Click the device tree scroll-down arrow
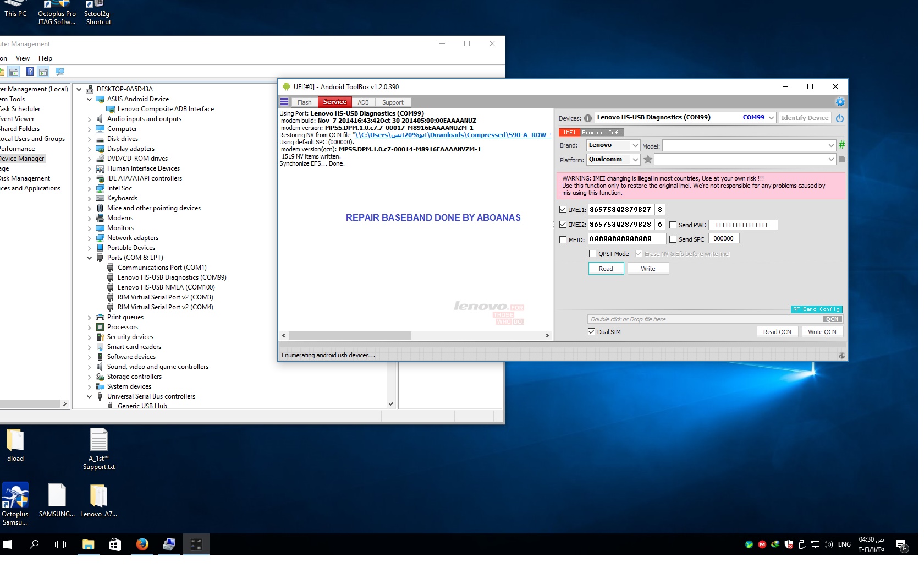This screenshot has height=578, width=924. tap(391, 404)
